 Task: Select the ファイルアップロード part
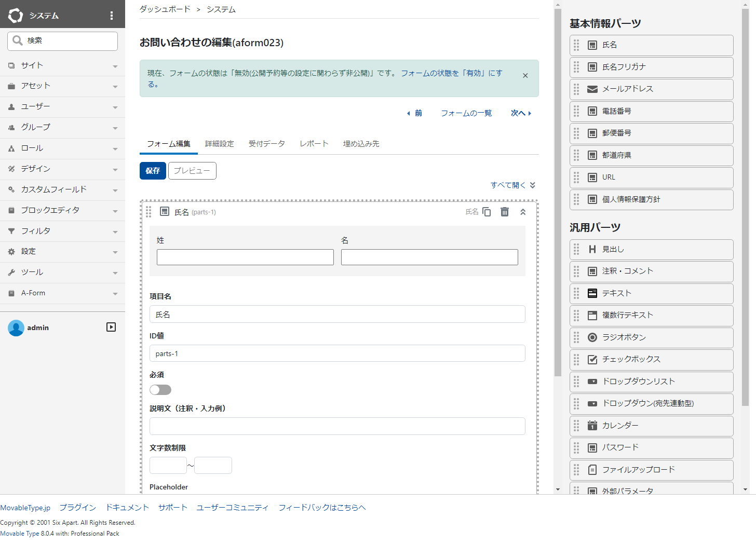(652, 470)
